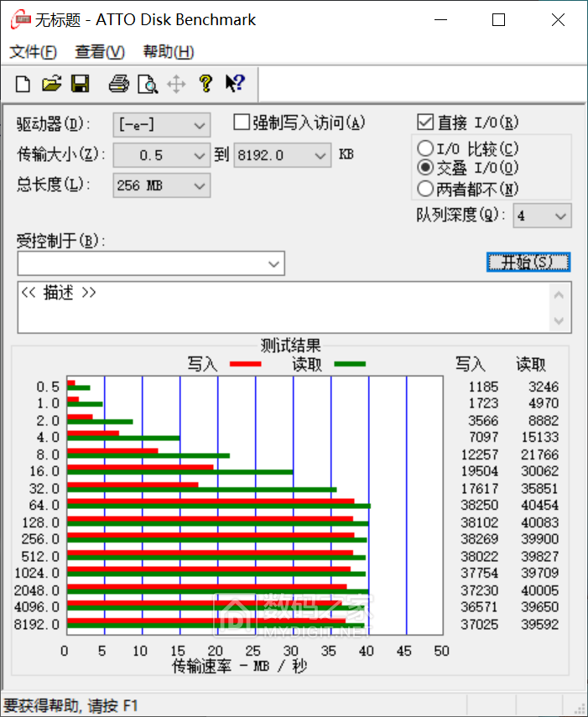The height and width of the screenshot is (717, 588).
Task: Click the yellow question mark Help icon
Action: pyautogui.click(x=205, y=84)
